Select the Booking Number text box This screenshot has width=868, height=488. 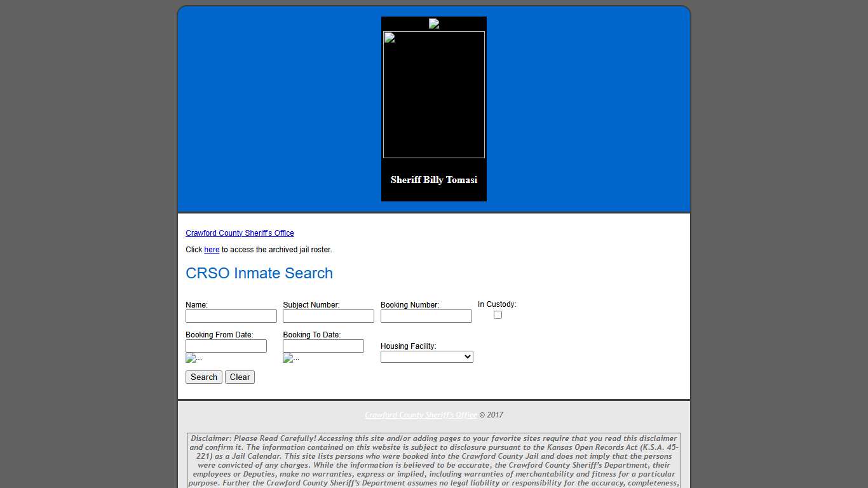click(426, 316)
